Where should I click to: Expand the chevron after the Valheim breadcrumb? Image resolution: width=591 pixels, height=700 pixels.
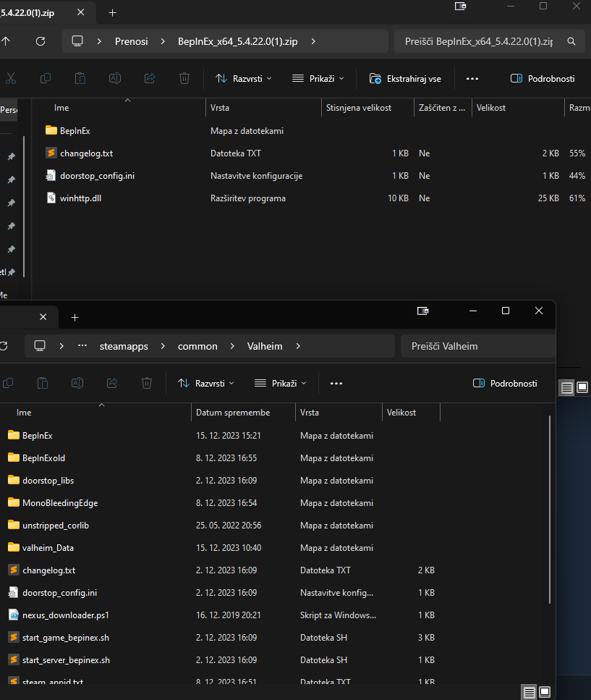click(297, 346)
